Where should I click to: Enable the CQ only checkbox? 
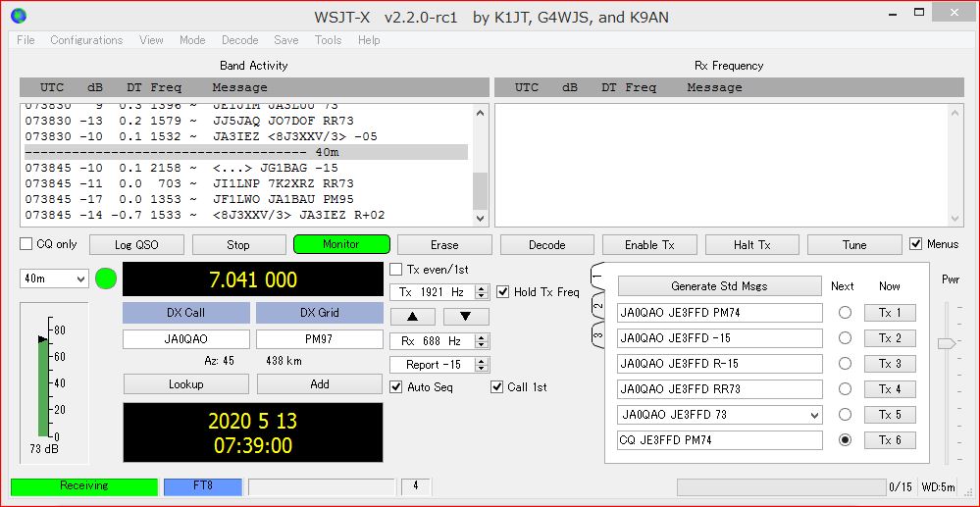coord(27,244)
